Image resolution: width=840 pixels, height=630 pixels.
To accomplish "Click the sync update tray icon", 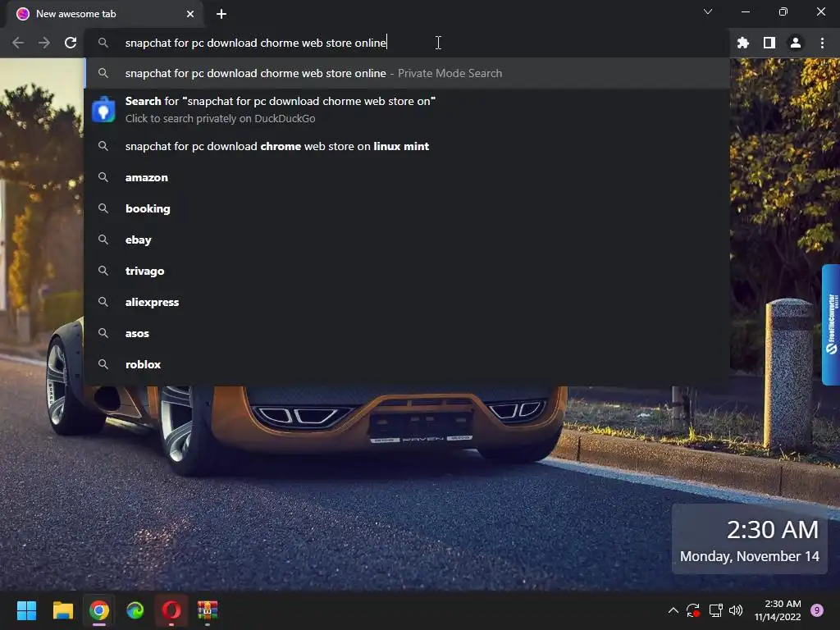I will 693,610.
